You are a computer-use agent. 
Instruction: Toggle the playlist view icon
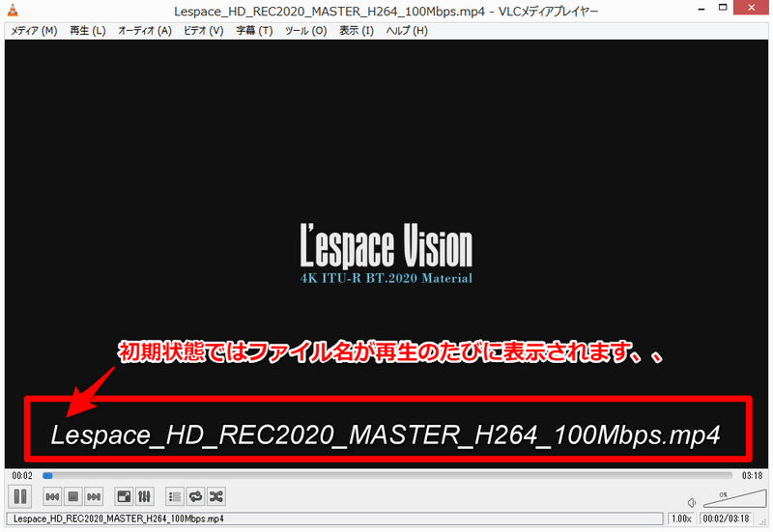coord(175,496)
